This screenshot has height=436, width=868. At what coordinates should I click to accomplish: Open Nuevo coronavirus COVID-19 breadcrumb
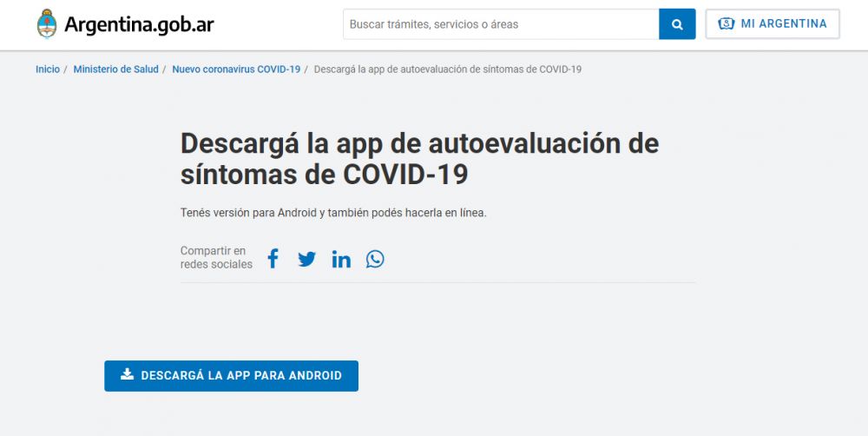[x=236, y=69]
